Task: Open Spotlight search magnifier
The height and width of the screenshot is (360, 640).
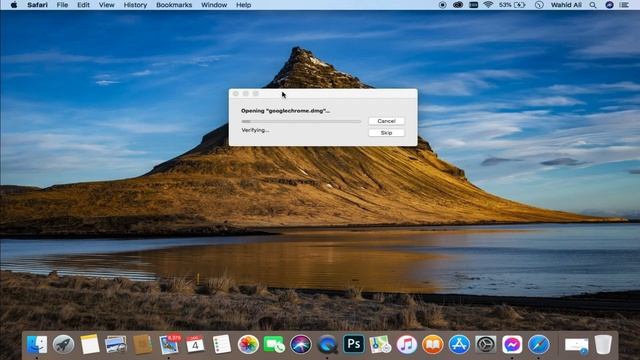Action: tap(593, 5)
